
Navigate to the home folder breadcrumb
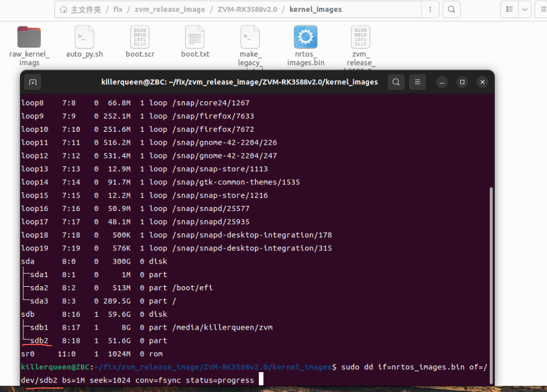point(80,10)
